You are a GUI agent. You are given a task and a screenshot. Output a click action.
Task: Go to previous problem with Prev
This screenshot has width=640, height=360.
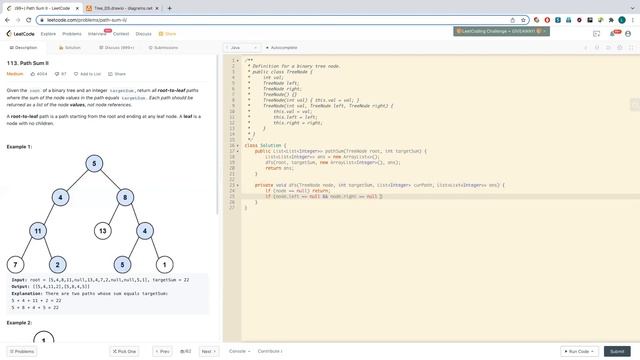(162, 351)
